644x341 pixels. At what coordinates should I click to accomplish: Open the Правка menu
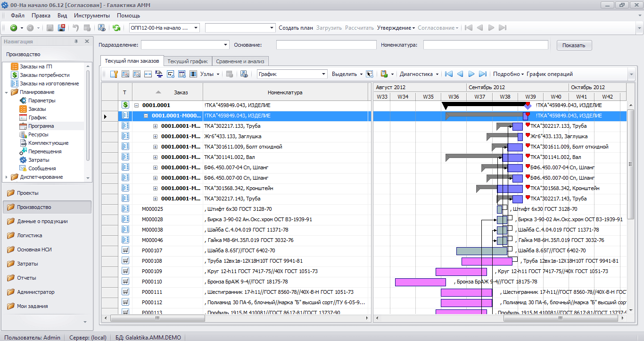41,16
